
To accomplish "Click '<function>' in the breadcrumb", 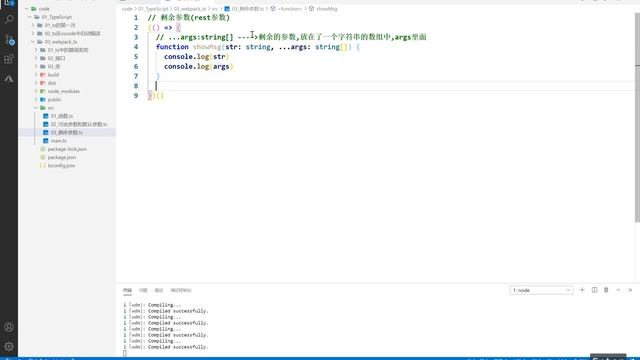I will tap(290, 9).
